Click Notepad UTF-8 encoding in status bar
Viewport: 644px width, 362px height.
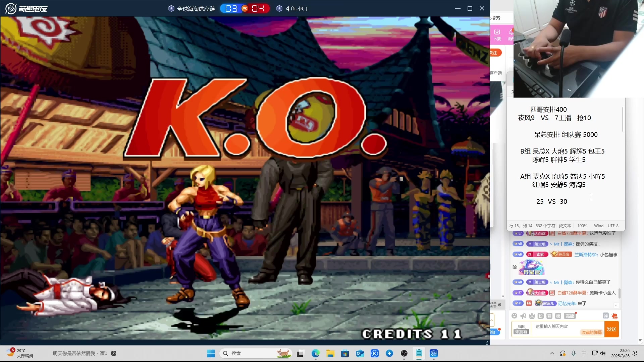point(613,226)
